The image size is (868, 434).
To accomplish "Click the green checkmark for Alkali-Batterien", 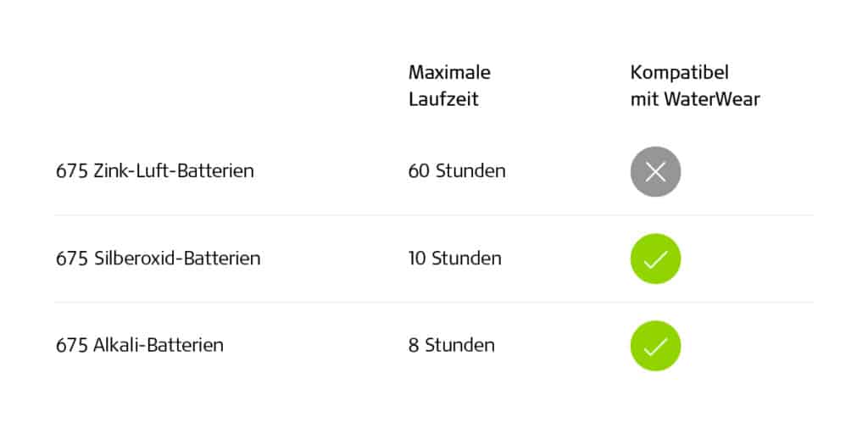I will tap(655, 346).
